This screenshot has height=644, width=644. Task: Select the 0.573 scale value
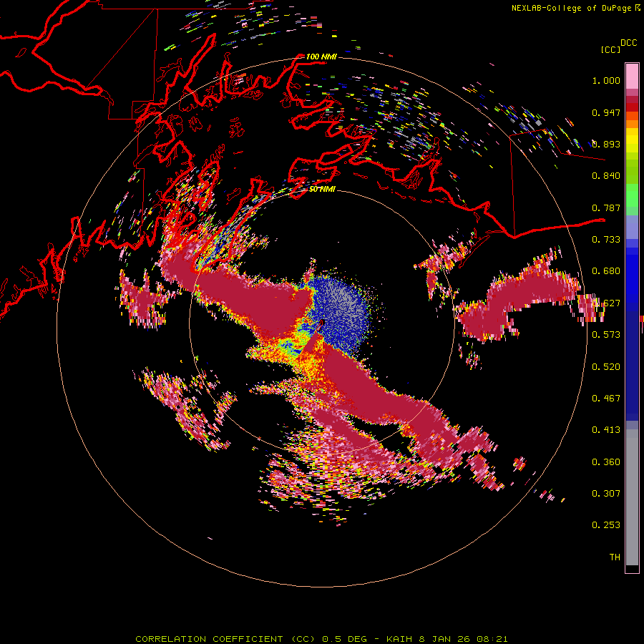click(x=606, y=335)
